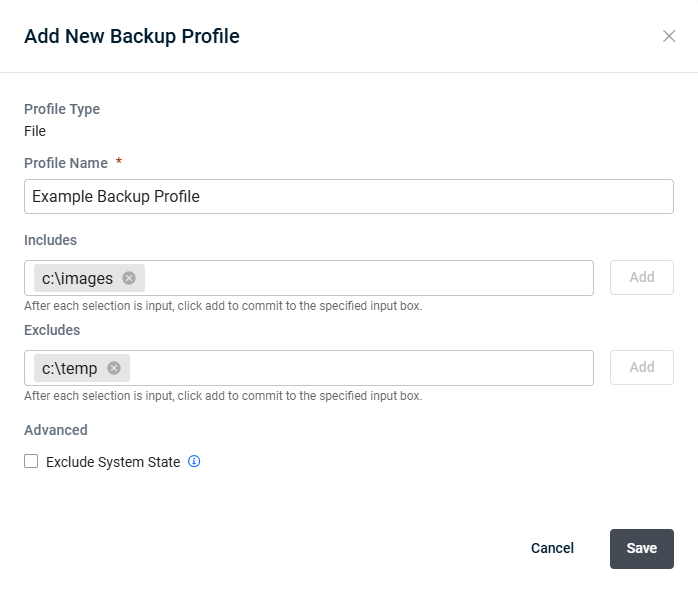The width and height of the screenshot is (698, 592).
Task: Click the Excludes section label
Action: 52,330
